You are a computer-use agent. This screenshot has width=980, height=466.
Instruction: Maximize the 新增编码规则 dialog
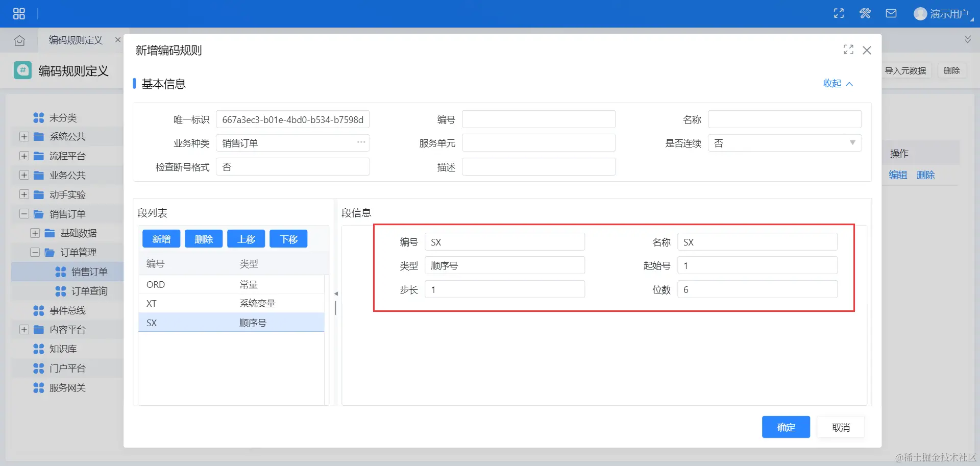[x=848, y=50]
